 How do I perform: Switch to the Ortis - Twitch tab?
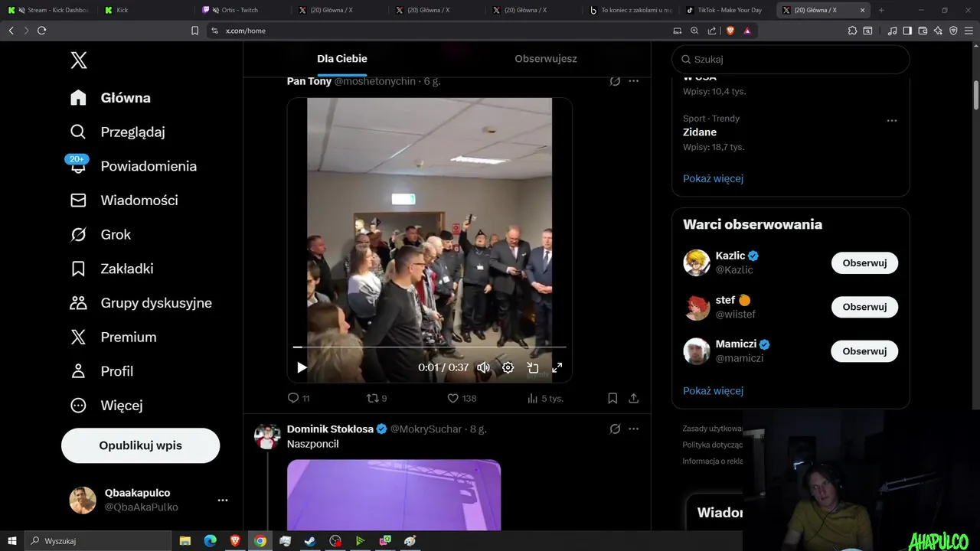[242, 10]
